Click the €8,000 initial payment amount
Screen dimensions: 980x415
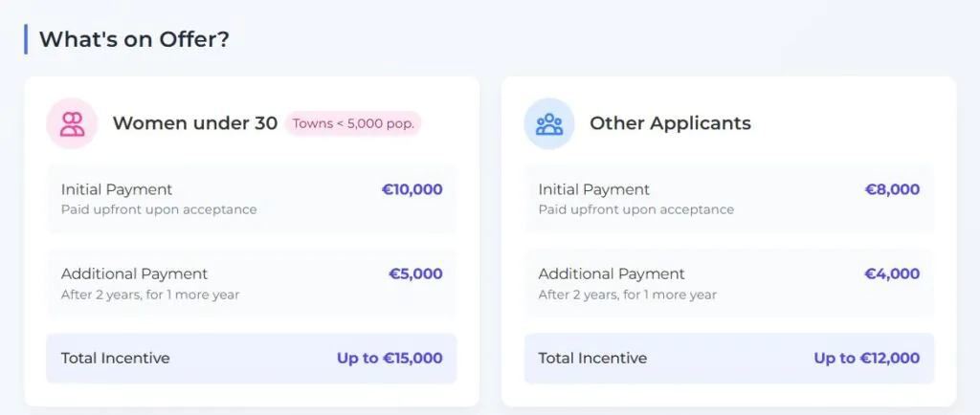[892, 189]
